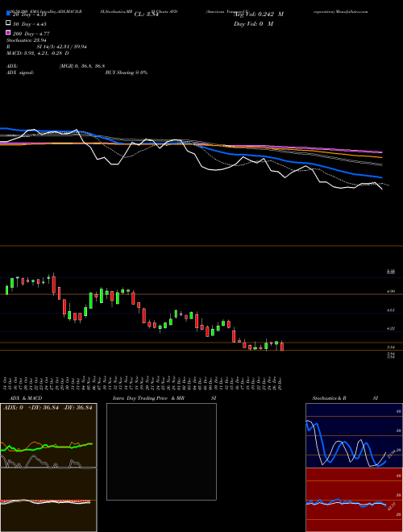Click the 4.22 price axis label
Image resolution: width=403 pixels, height=532 pixels.
pyautogui.click(x=391, y=329)
